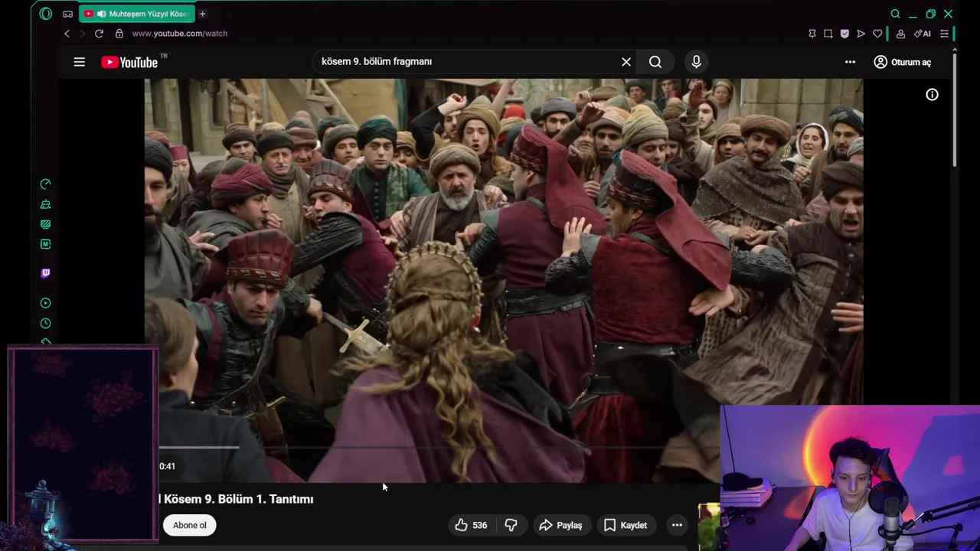Open the pinboard pin icon

pos(812,34)
